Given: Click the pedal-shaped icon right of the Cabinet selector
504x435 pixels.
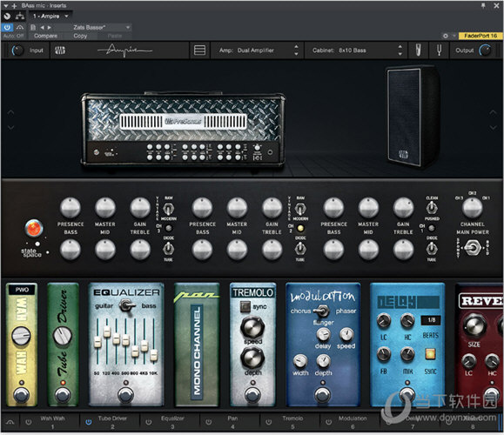Looking at the screenshot, I should (x=418, y=50).
